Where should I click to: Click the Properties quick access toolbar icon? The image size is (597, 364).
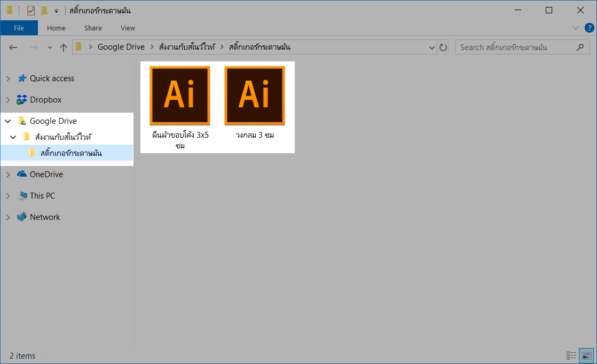(31, 11)
